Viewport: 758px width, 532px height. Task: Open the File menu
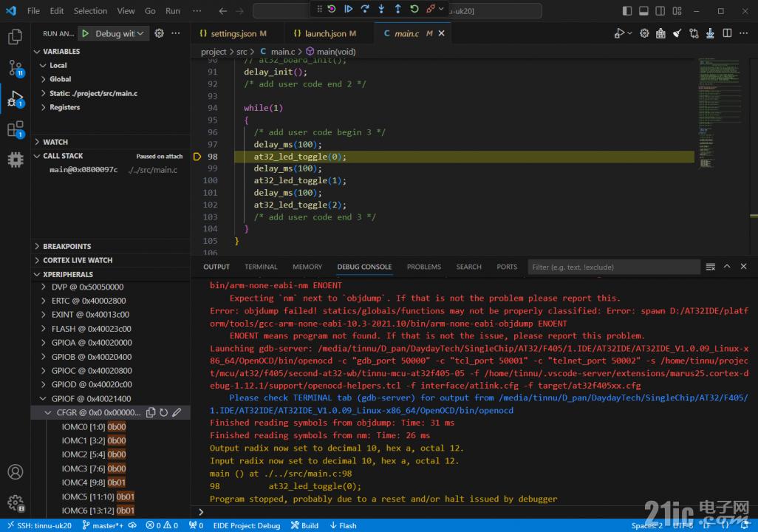33,10
